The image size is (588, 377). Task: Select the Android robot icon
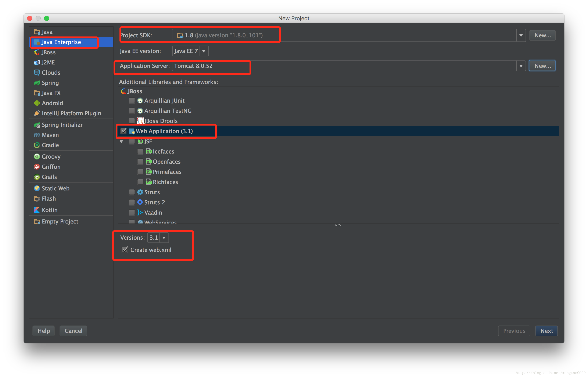coord(37,103)
